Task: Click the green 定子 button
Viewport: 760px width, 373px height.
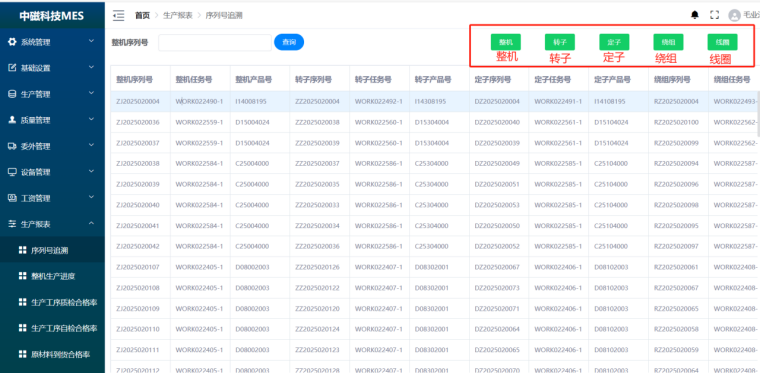Action: click(x=614, y=42)
